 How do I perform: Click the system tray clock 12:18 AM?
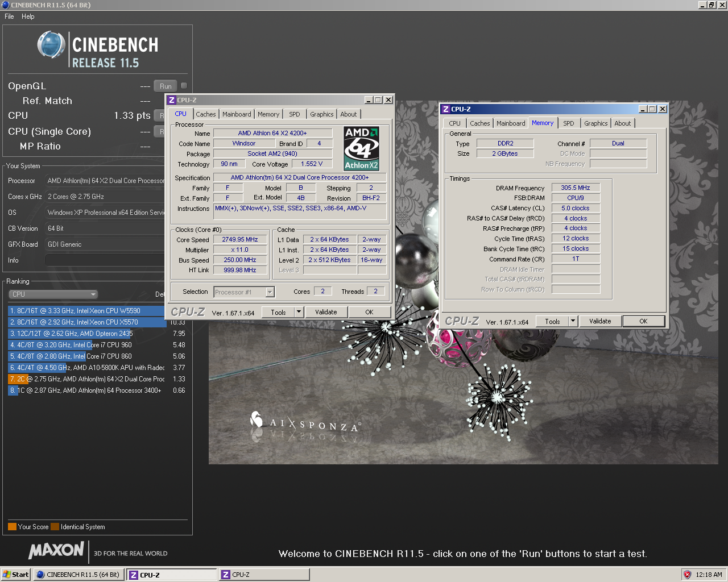(x=709, y=575)
